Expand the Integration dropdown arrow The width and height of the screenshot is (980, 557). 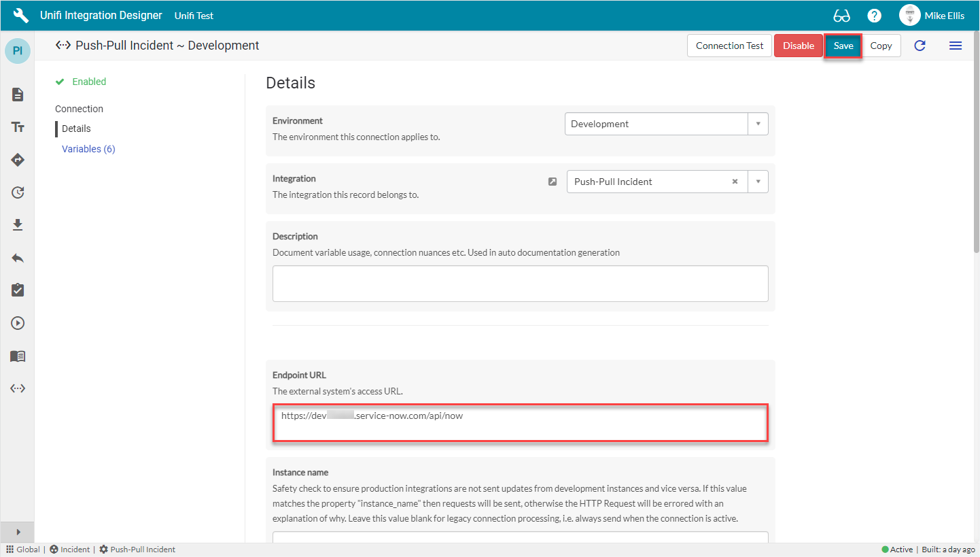point(758,182)
